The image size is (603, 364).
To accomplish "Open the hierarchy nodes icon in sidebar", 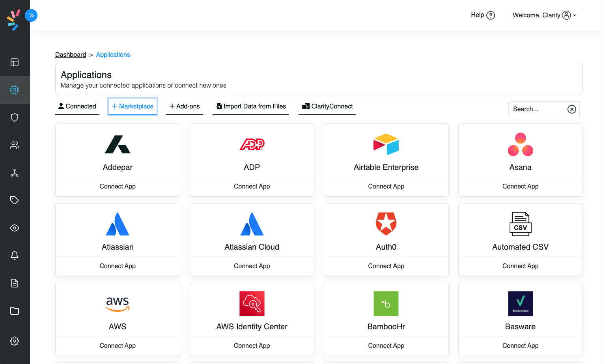I will pos(15,173).
